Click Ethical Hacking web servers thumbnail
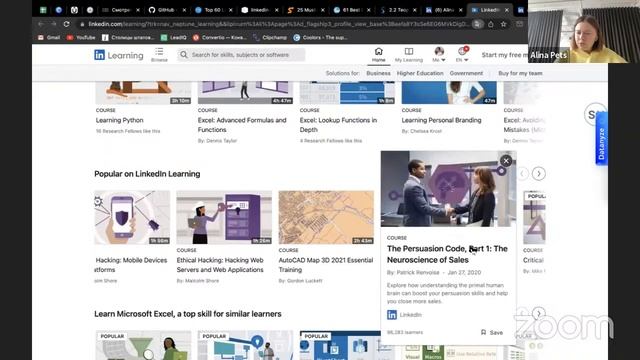Image resolution: width=640 pixels, height=360 pixels. (x=224, y=217)
